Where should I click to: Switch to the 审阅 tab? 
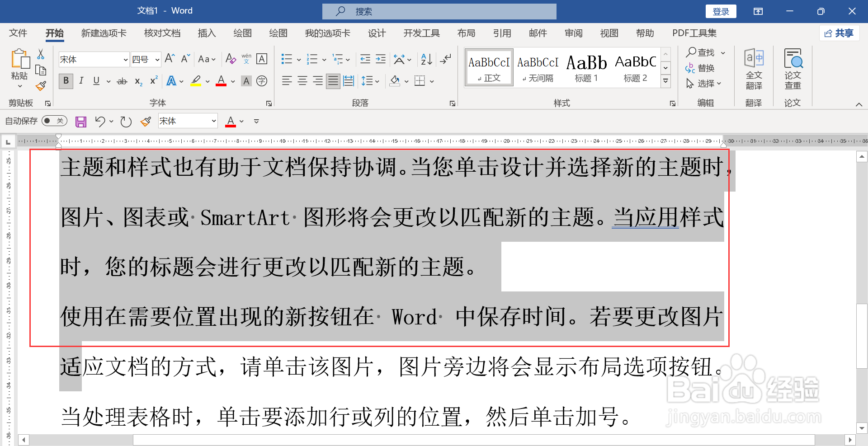[x=574, y=33]
